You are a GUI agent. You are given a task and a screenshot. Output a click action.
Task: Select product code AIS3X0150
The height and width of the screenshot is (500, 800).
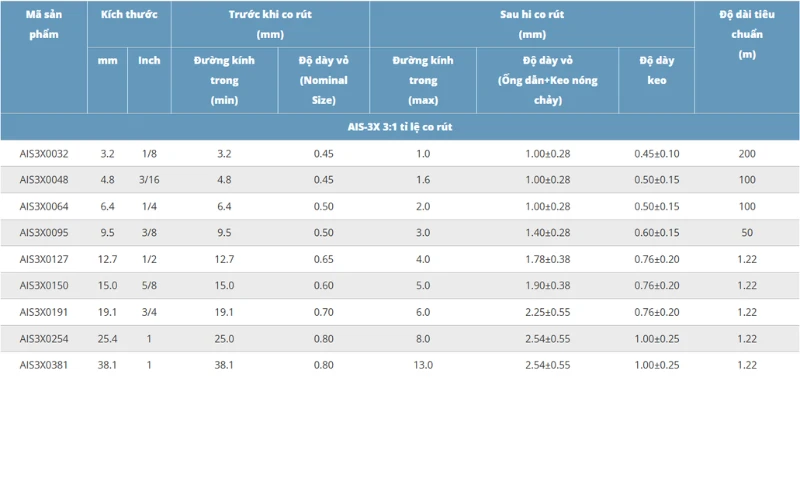(x=44, y=285)
